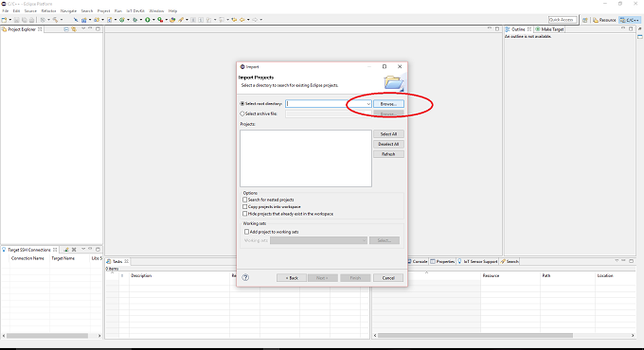Click the Debug bug icon in toolbar

[x=134, y=20]
